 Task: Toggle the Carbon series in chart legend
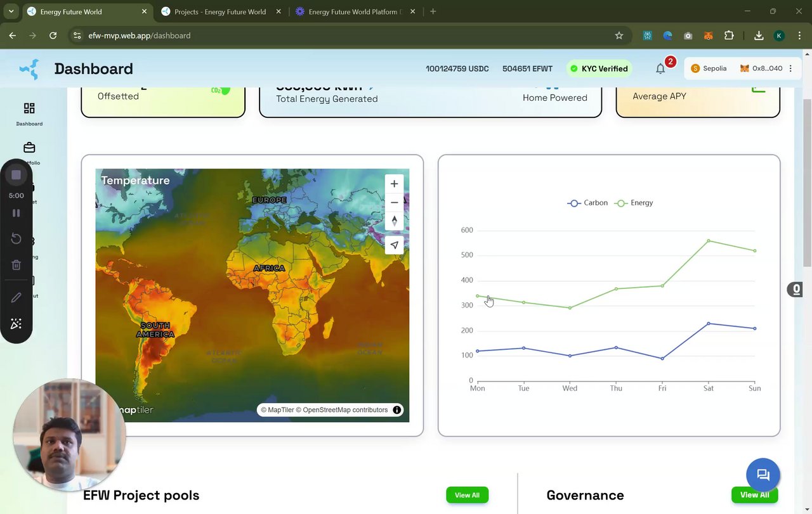587,203
